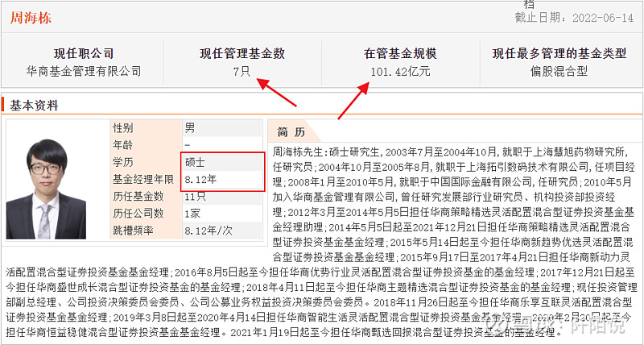Click the 1家 company count value

point(192,214)
